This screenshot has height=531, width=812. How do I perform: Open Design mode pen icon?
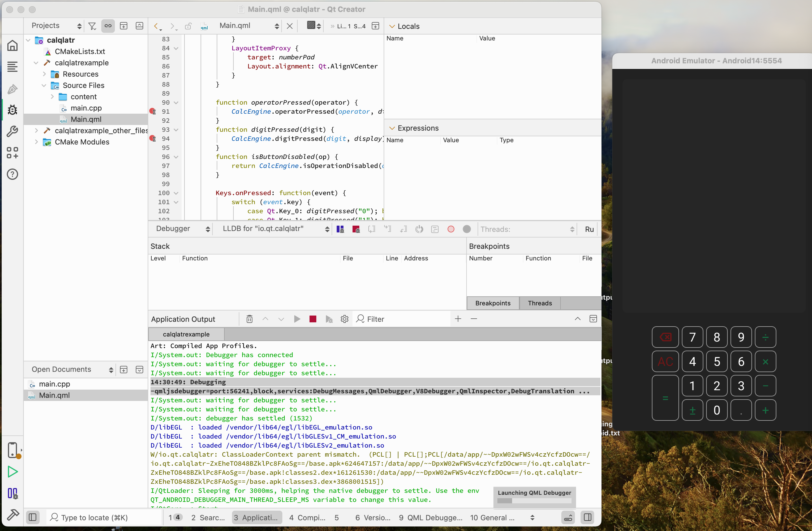point(12,89)
